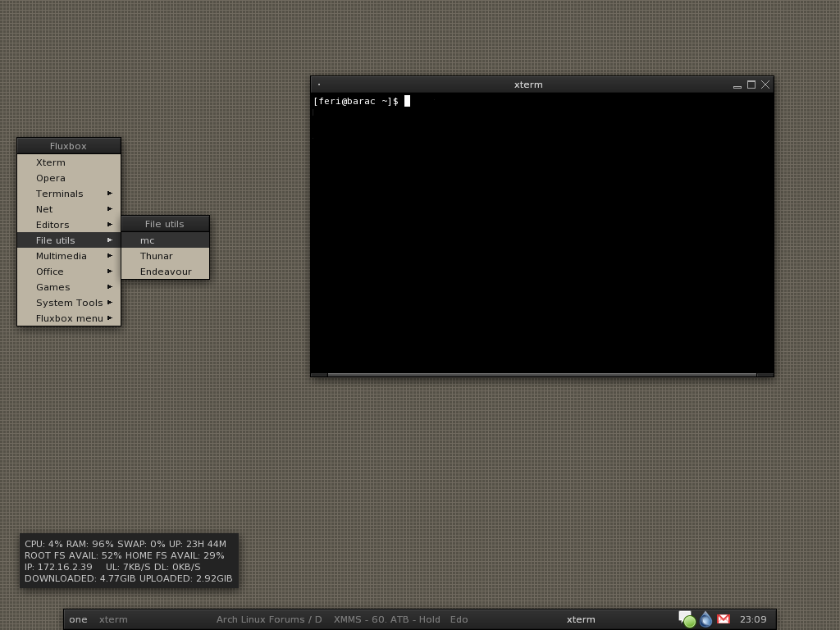Select the active xterm taskbar entry
Viewport: 840px width, 630px height.
pos(581,619)
